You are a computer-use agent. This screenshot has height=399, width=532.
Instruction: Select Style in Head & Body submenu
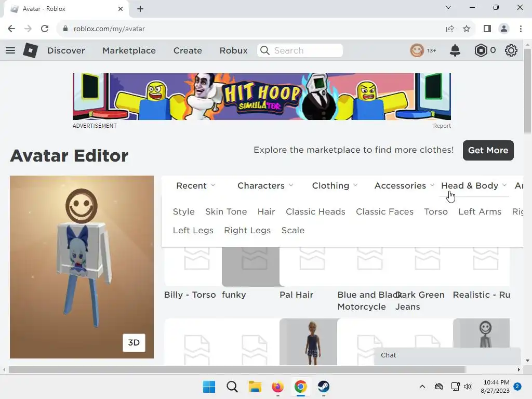183,212
